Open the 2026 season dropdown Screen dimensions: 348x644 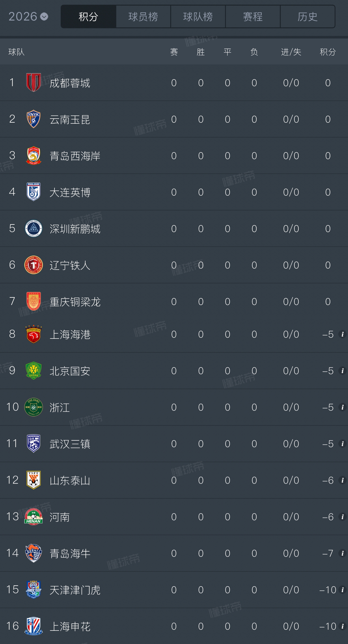coord(28,17)
